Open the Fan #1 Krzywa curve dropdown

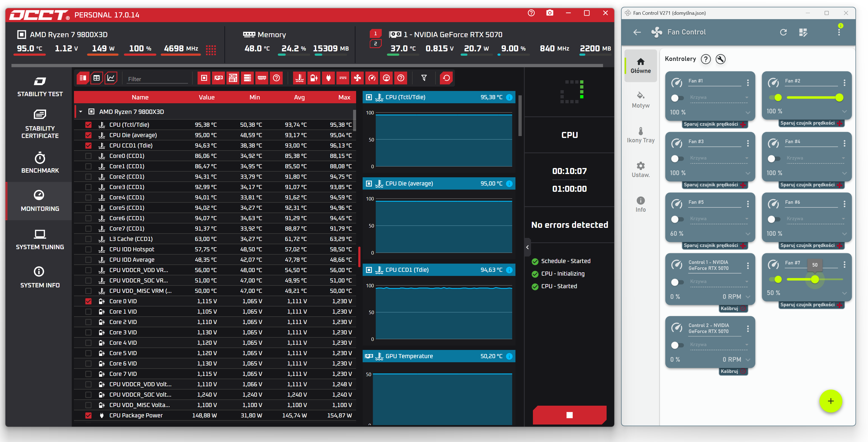coord(719,98)
